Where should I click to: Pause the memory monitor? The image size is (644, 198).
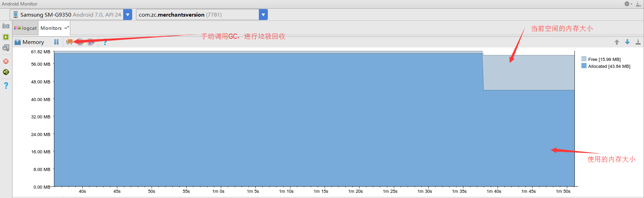point(56,42)
